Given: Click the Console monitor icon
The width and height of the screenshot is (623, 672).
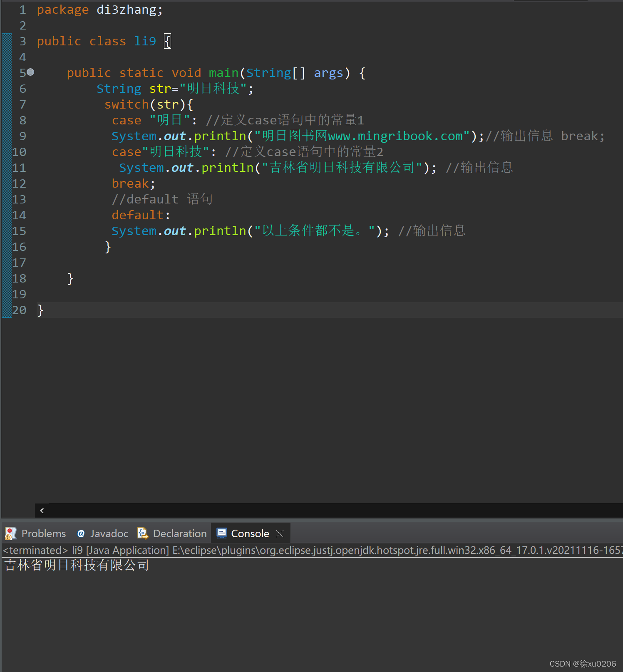Looking at the screenshot, I should tap(222, 533).
